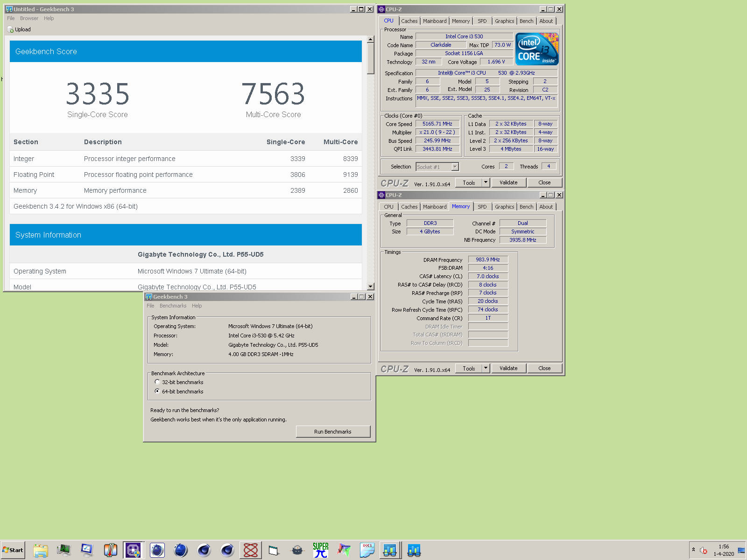Select 32-bit benchmarks radio button
Viewport: 747px width, 560px height.
coord(157,382)
